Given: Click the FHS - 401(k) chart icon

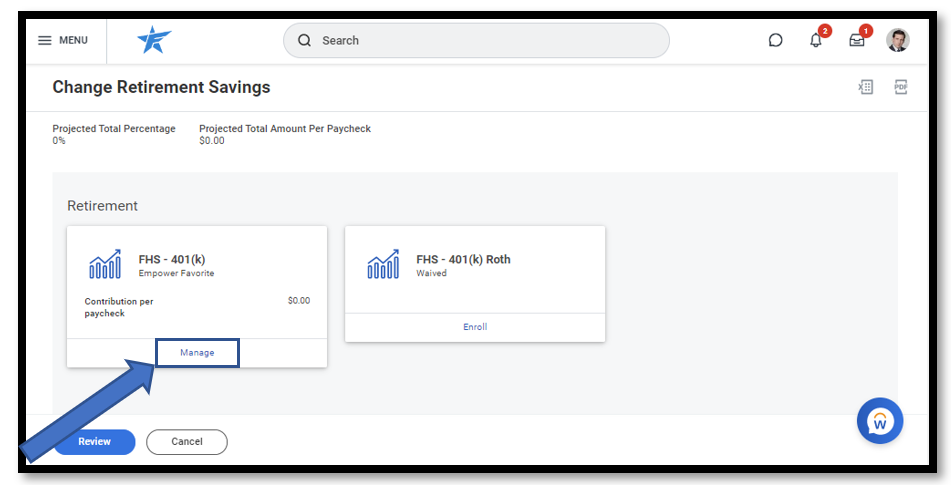Looking at the screenshot, I should (105, 264).
